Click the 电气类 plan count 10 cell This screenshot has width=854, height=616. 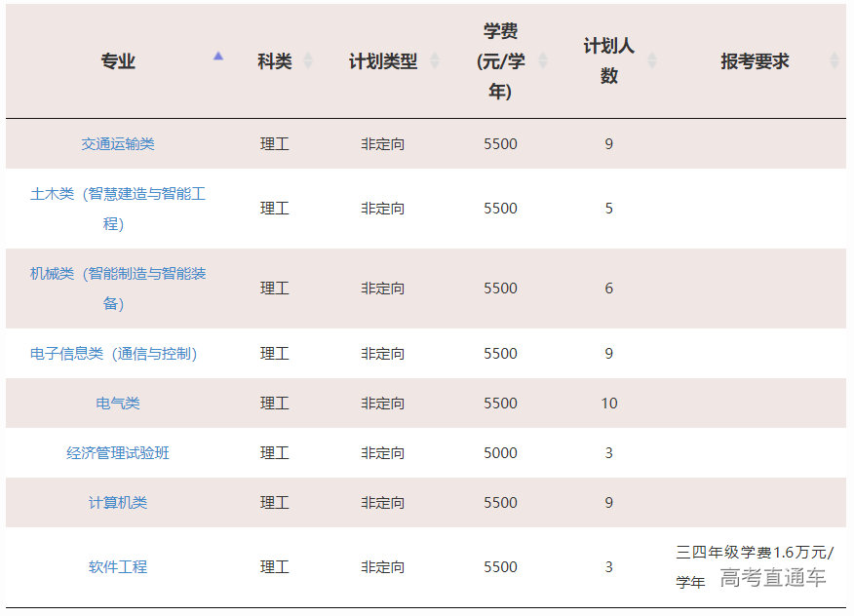(x=609, y=404)
